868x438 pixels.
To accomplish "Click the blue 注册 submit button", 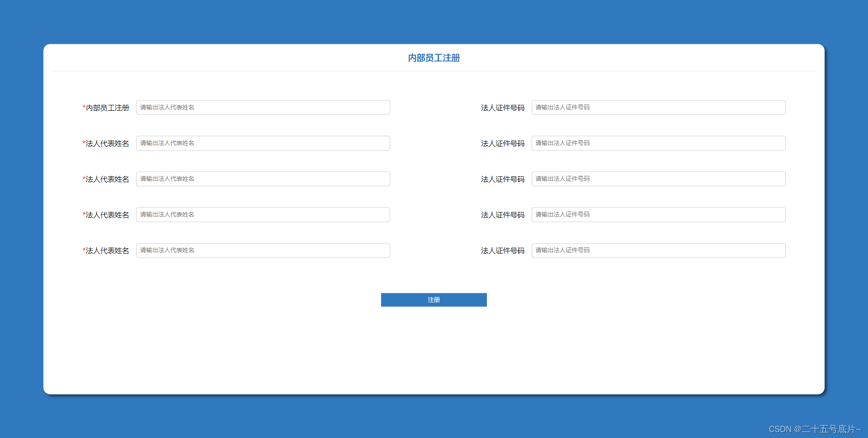I will 434,300.
